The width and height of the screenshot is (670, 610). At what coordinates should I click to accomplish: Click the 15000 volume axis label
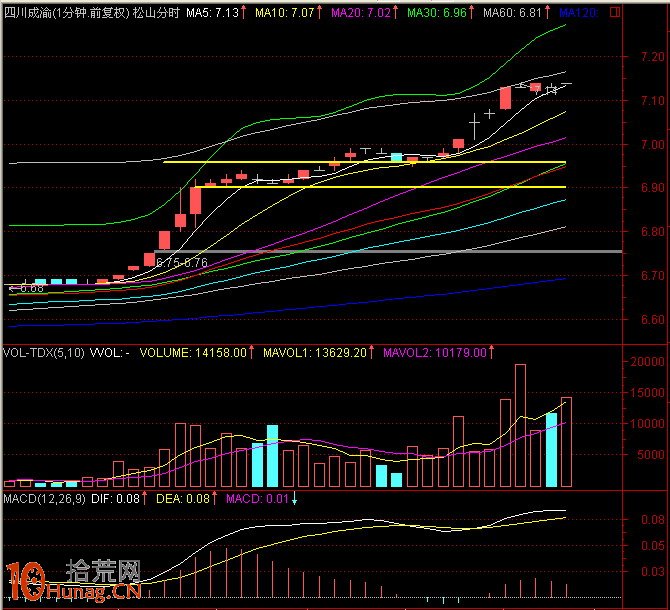[648, 393]
